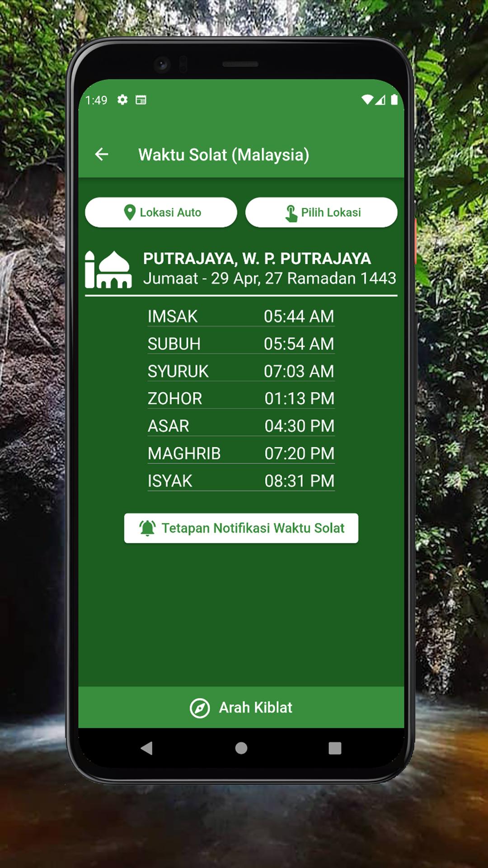Select the 05:54 AM Subuh time
The width and height of the screenshot is (488, 868).
coord(299,344)
